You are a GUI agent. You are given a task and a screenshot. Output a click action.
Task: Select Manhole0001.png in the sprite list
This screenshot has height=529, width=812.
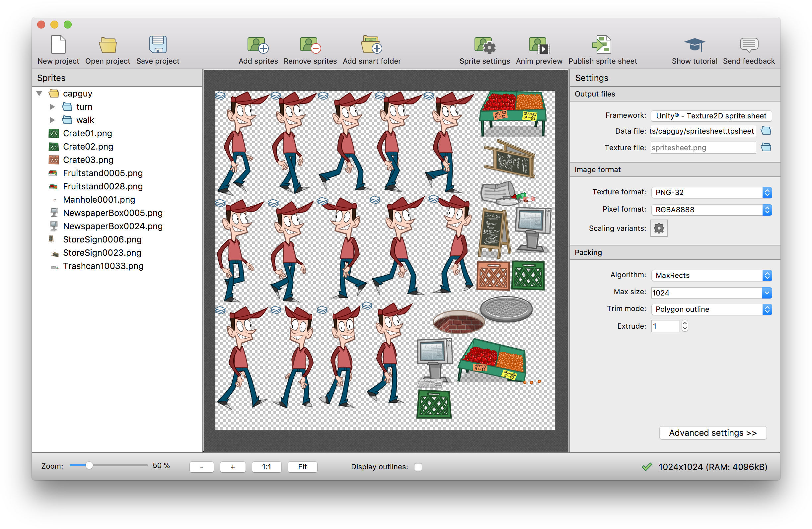(x=99, y=200)
